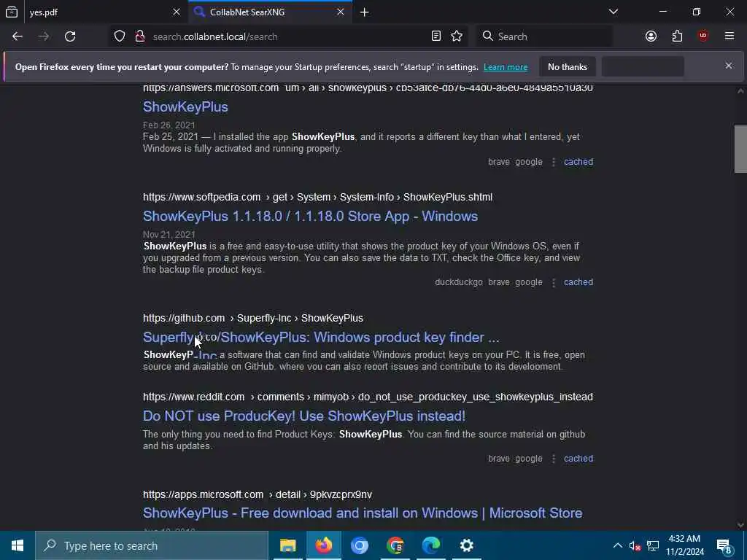
Task: Show hidden system tray icons
Action: 617,545
